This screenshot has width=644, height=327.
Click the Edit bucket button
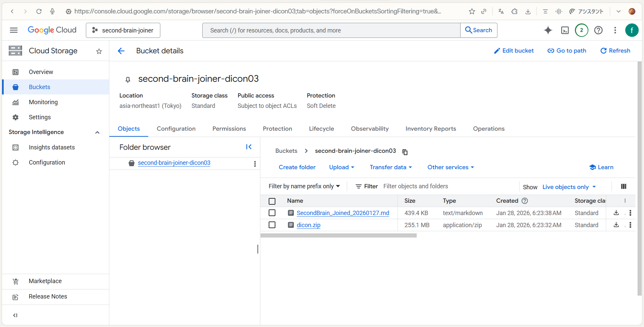point(514,51)
